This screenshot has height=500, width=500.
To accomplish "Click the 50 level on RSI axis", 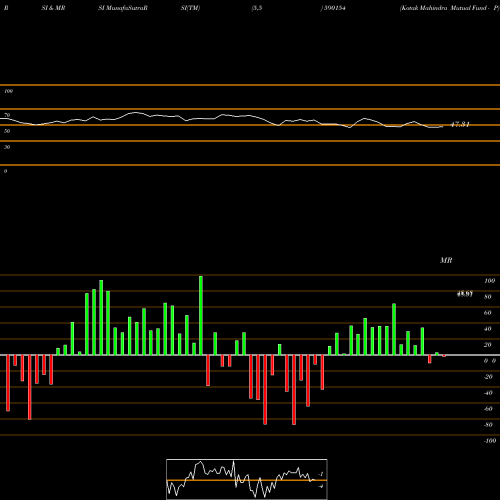I will [x=7, y=131].
